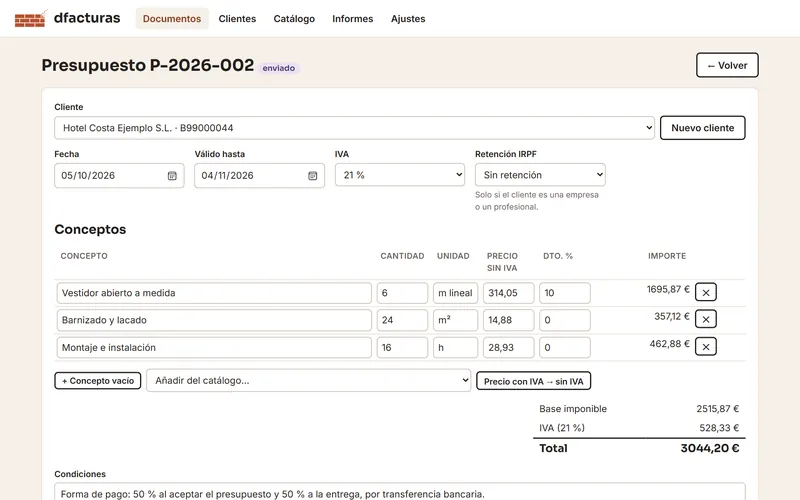The width and height of the screenshot is (800, 500).
Task: Click the dfacturas brick logo icon
Action: [x=31, y=19]
